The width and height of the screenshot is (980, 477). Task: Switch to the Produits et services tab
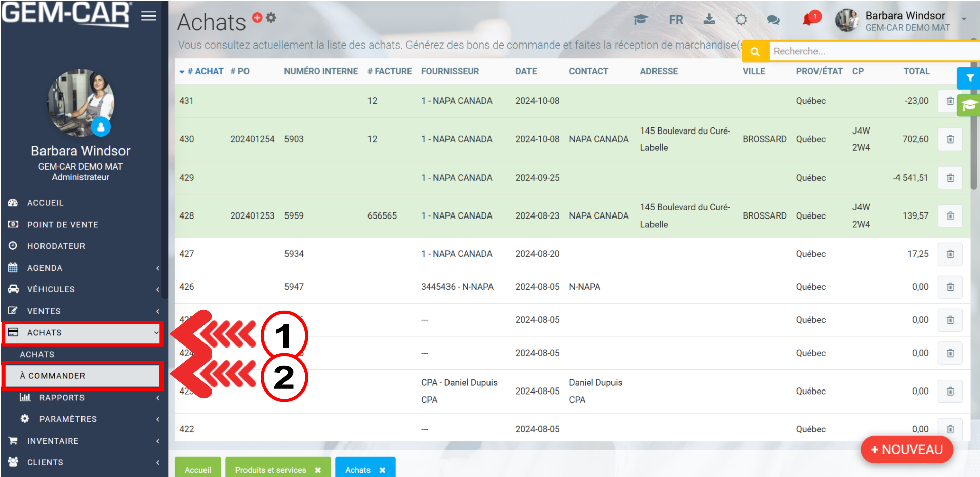(270, 470)
